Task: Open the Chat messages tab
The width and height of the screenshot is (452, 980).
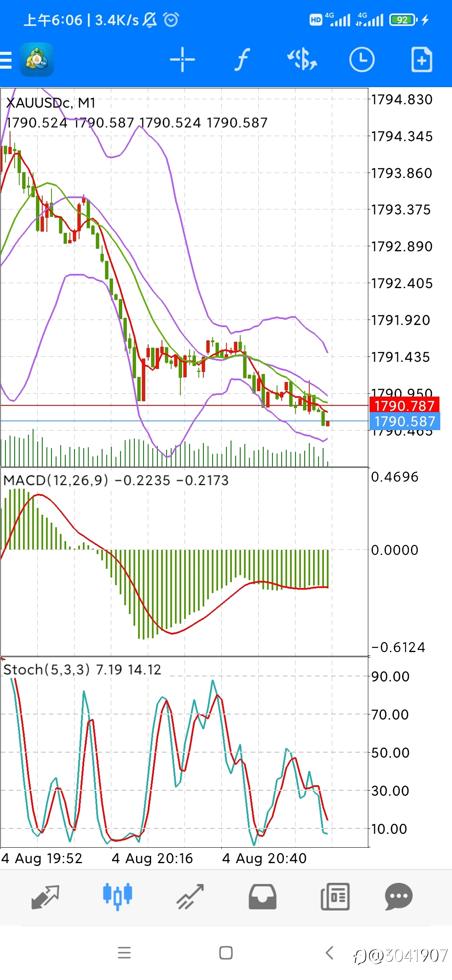Action: 399,897
